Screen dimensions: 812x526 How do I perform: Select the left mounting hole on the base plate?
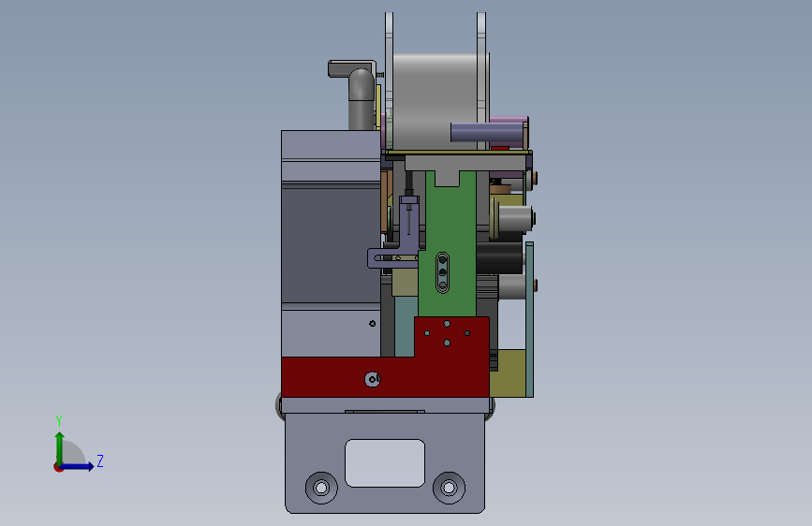click(x=321, y=488)
